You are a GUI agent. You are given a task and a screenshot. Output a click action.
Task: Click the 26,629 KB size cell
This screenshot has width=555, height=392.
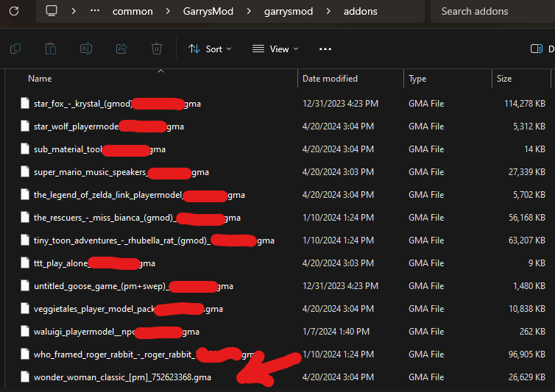tap(527, 377)
